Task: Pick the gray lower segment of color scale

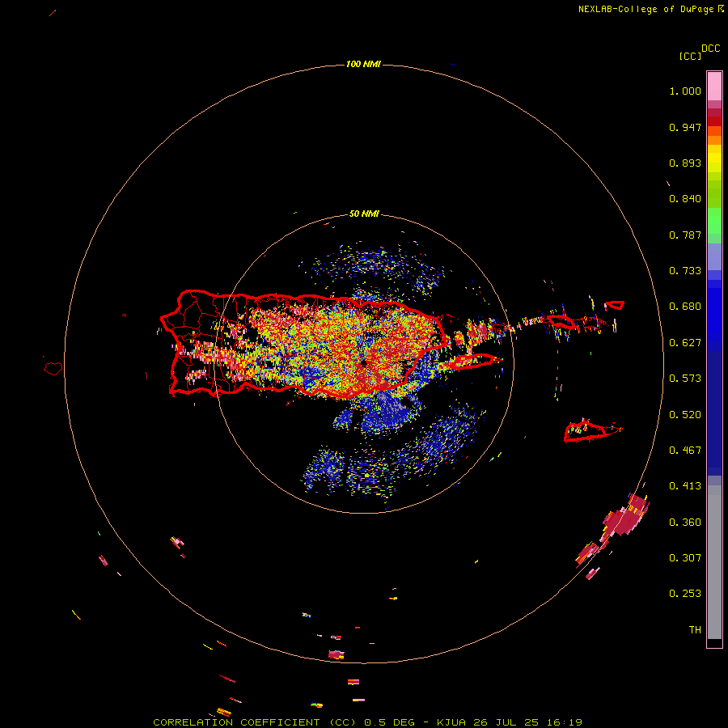Action: (x=714, y=562)
